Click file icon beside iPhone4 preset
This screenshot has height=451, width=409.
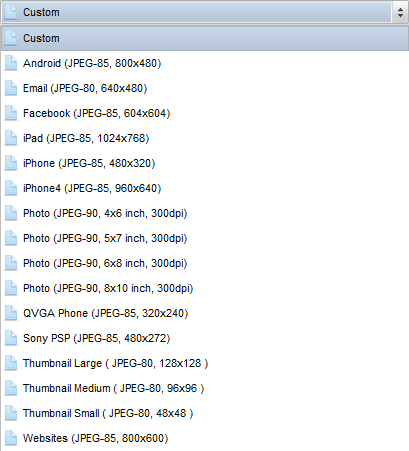[11, 188]
